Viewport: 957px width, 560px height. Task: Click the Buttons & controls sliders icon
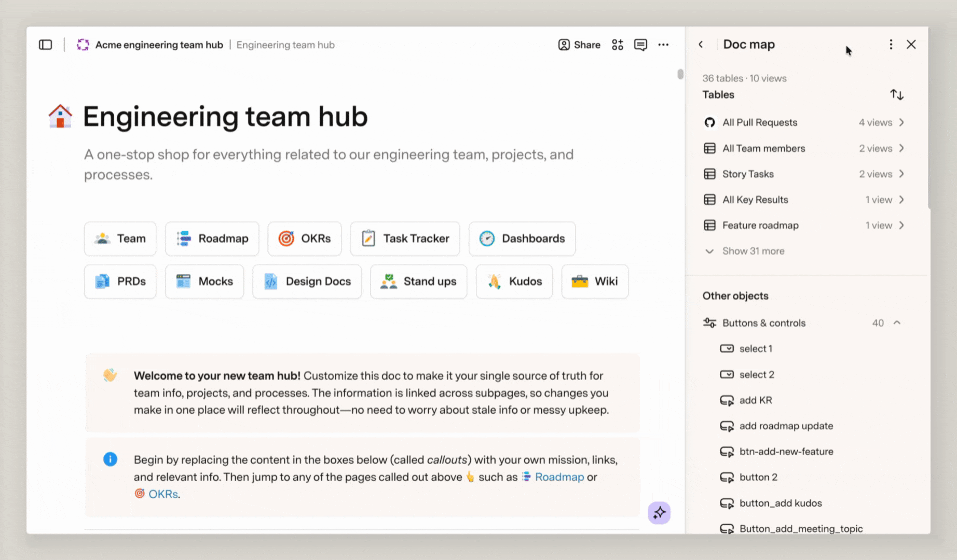(x=709, y=323)
